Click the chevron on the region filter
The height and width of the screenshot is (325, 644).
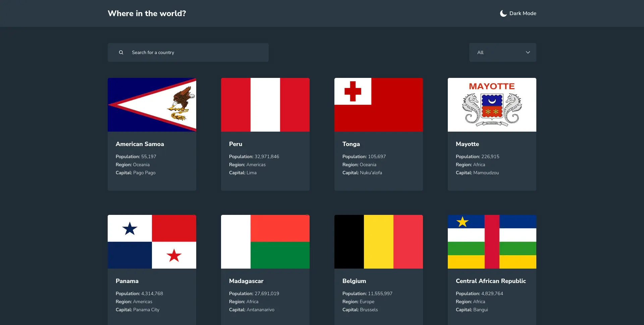tap(528, 52)
